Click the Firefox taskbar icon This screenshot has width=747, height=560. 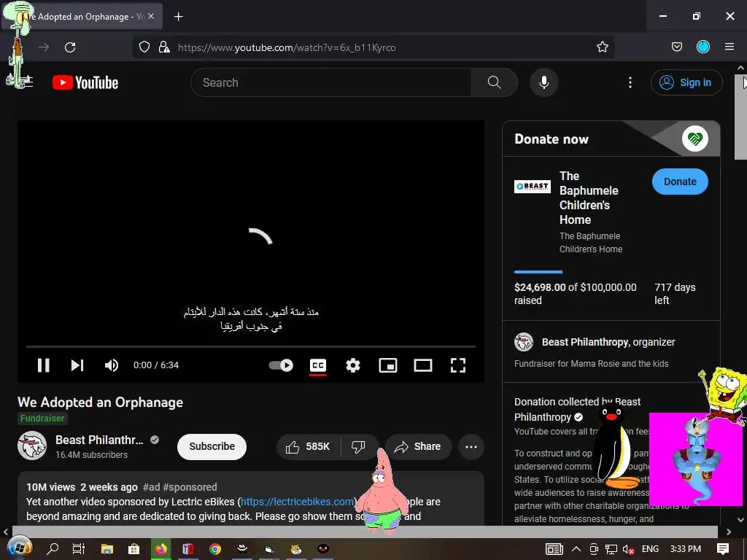coord(161,549)
